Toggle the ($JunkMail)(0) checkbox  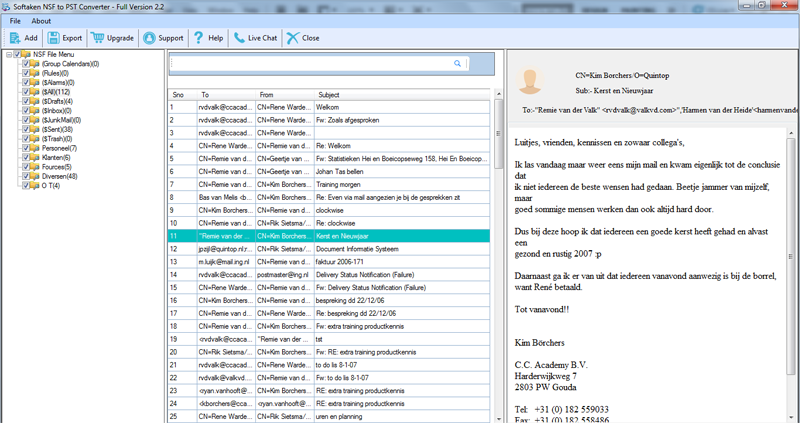(x=26, y=120)
